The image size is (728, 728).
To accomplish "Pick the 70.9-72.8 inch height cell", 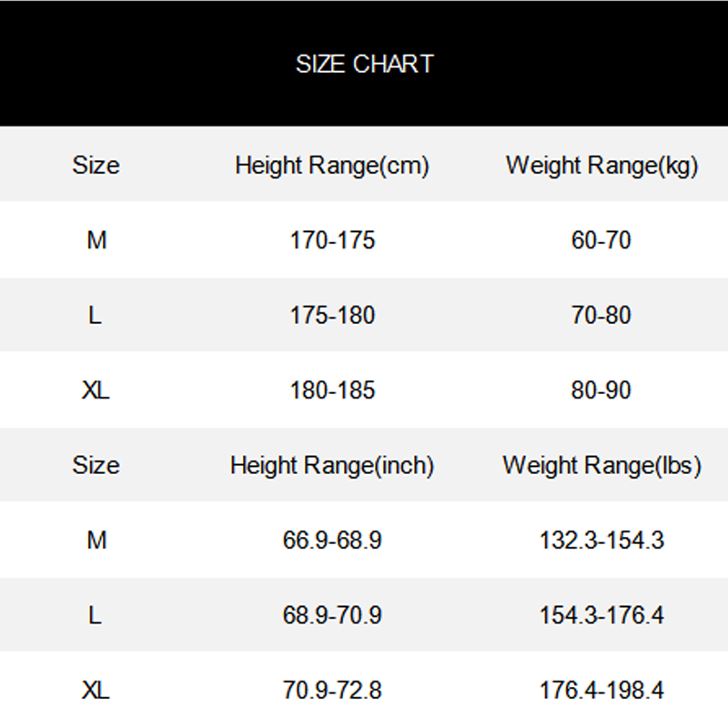I will (332, 691).
